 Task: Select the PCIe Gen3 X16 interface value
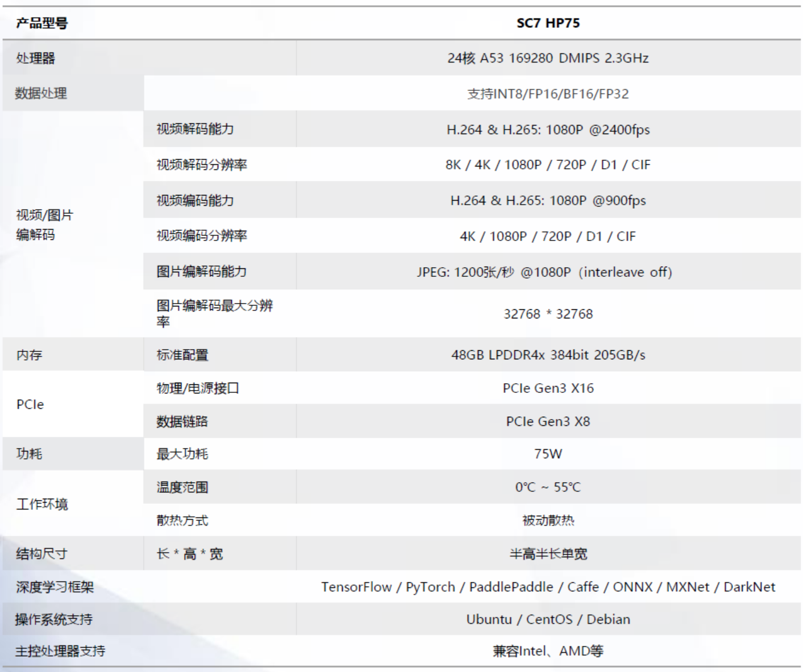click(548, 388)
